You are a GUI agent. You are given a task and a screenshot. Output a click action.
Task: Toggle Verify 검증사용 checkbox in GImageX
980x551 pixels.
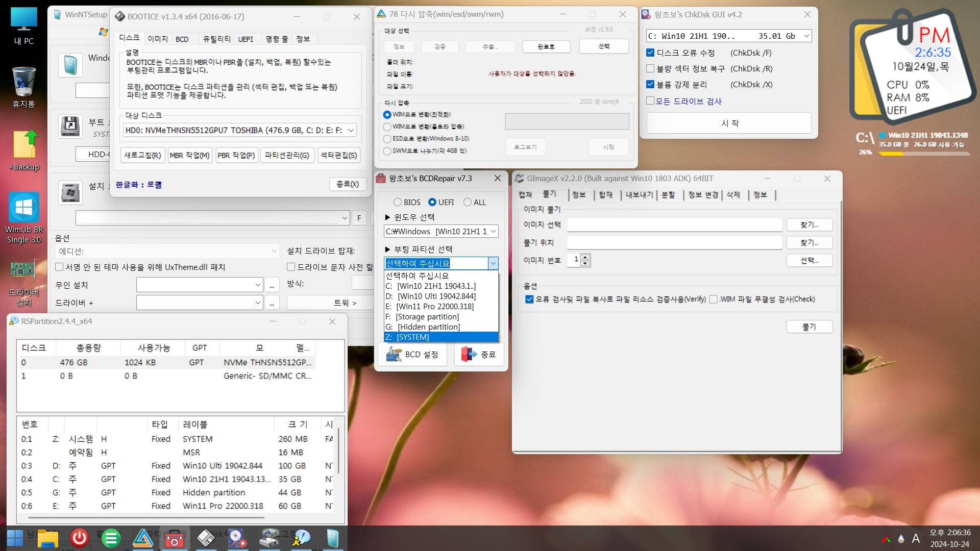pyautogui.click(x=529, y=299)
